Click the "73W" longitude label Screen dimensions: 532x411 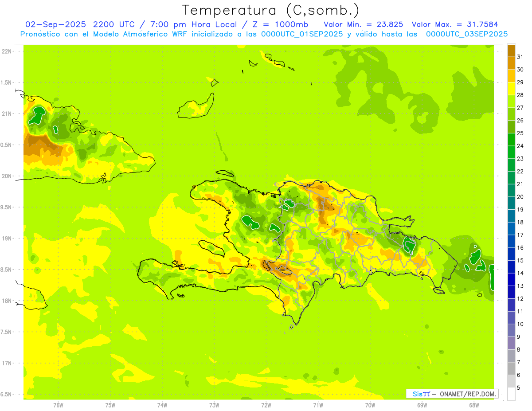[x=214, y=405]
